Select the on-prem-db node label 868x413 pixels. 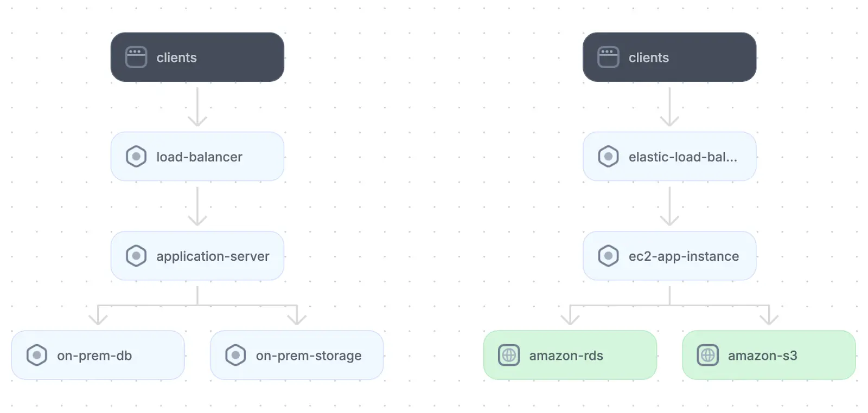click(94, 356)
